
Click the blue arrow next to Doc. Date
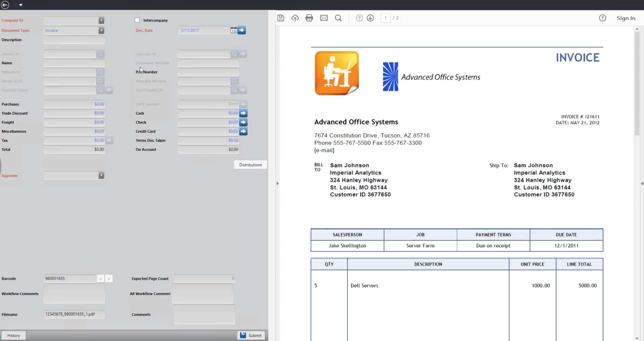(241, 30)
